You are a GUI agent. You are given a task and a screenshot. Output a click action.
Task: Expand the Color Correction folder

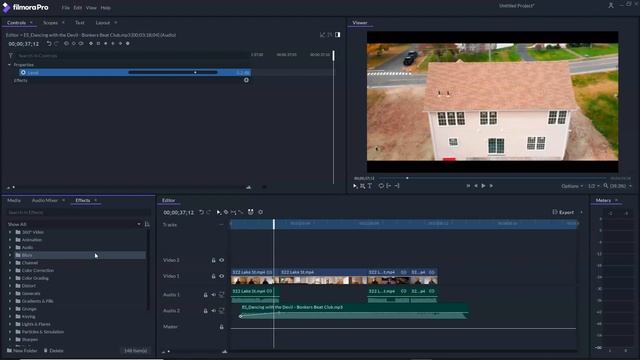point(10,270)
